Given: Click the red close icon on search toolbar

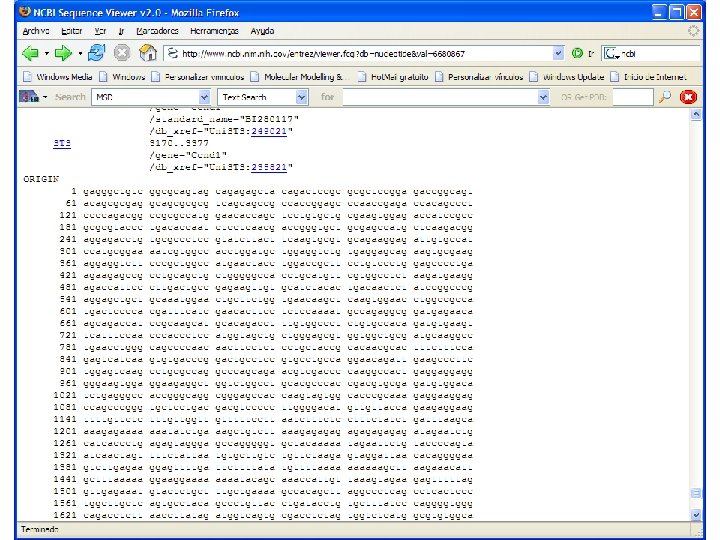Looking at the screenshot, I should pos(688,97).
